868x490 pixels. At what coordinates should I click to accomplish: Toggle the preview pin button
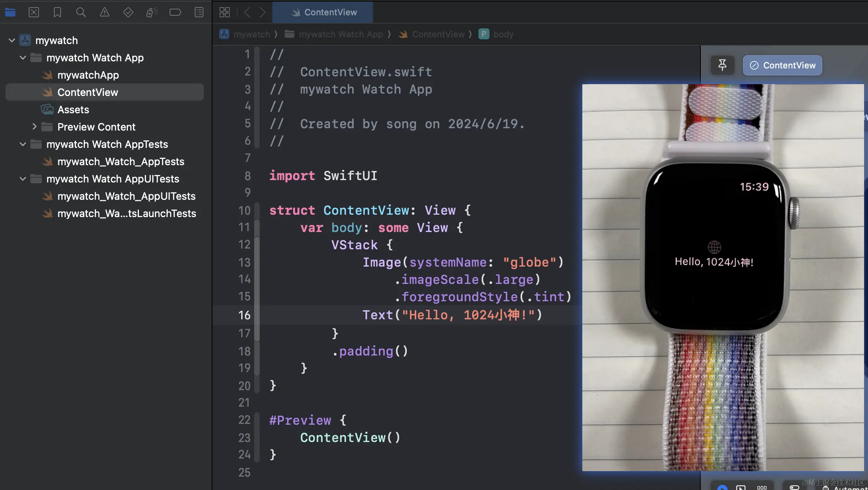click(722, 65)
